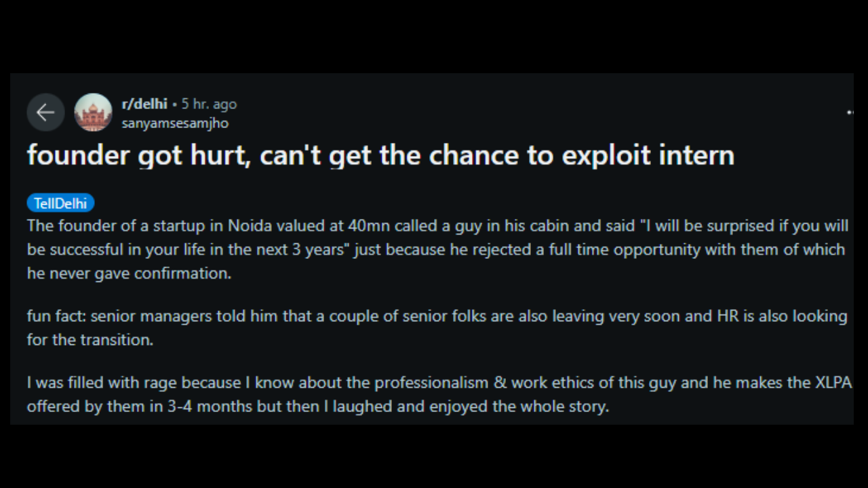Click the paragraph mentioning XLPA
Viewport: 868px width, 488px height.
434,394
